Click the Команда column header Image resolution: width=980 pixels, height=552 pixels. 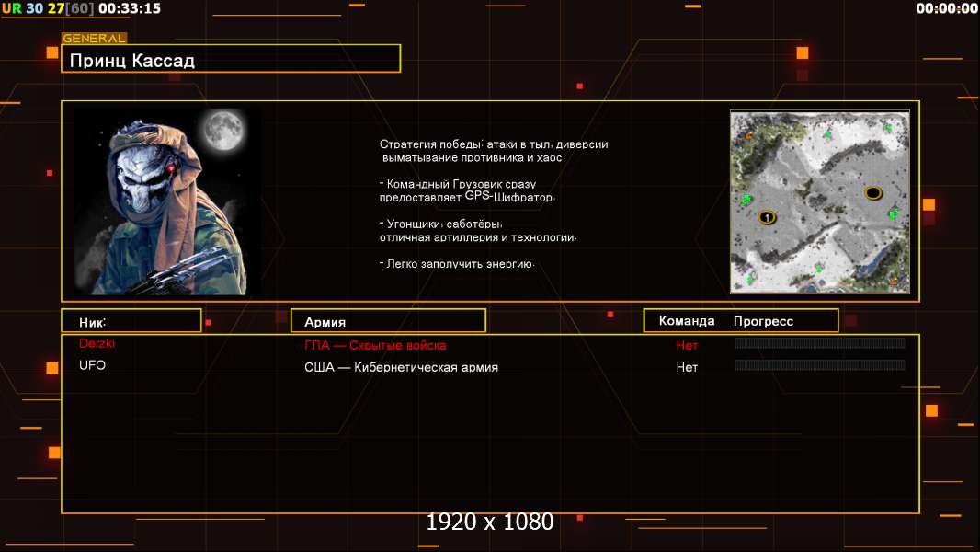(x=687, y=321)
